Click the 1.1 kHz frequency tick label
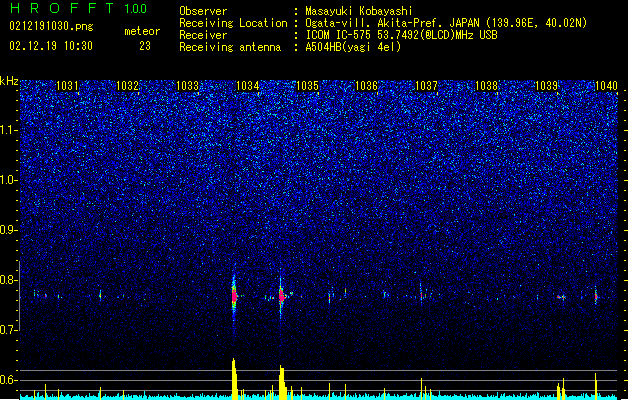This screenshot has width=629, height=400. pyautogui.click(x=9, y=130)
